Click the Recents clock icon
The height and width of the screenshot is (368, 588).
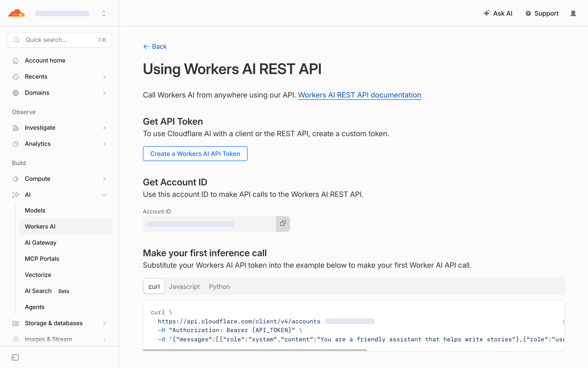[x=16, y=77]
